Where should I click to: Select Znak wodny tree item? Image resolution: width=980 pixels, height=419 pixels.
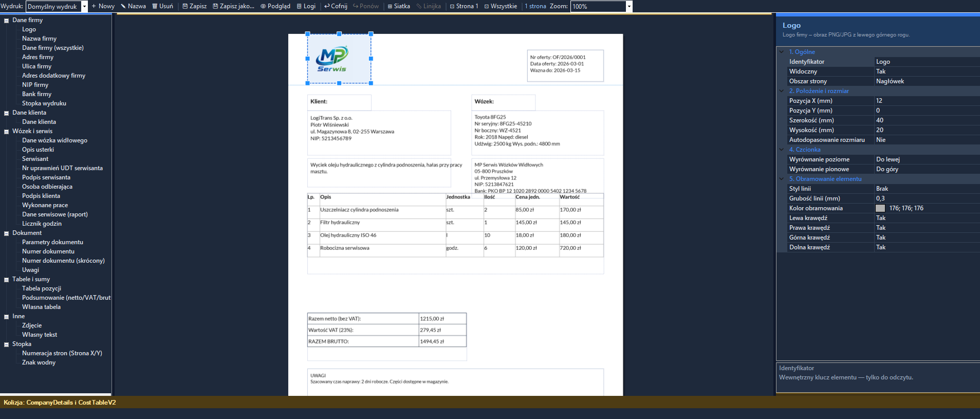coord(39,362)
